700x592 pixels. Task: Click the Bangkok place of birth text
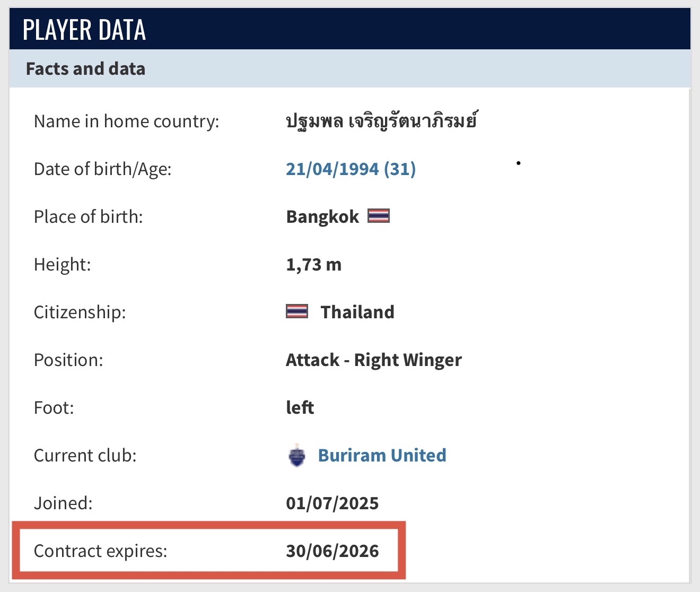[x=322, y=217]
